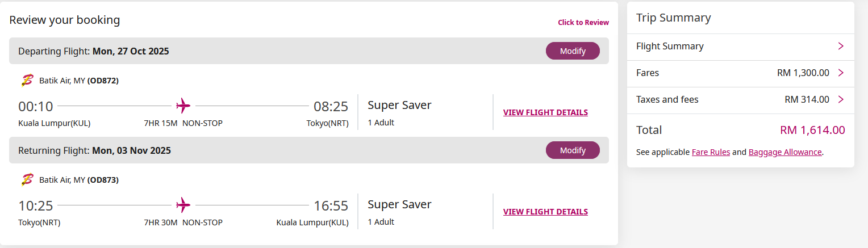868x248 pixels.
Task: Click the airplane icon on returning flight route
Action: coord(183,205)
